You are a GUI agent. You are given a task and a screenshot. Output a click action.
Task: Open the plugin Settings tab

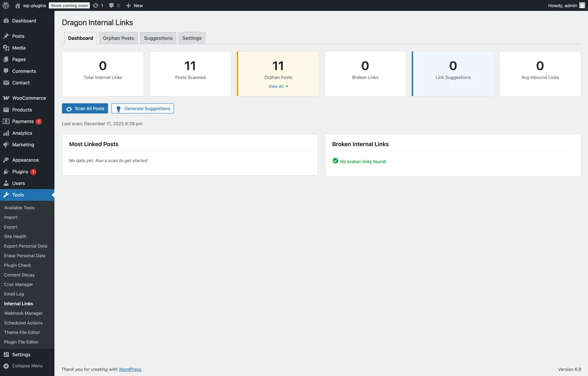pos(192,38)
